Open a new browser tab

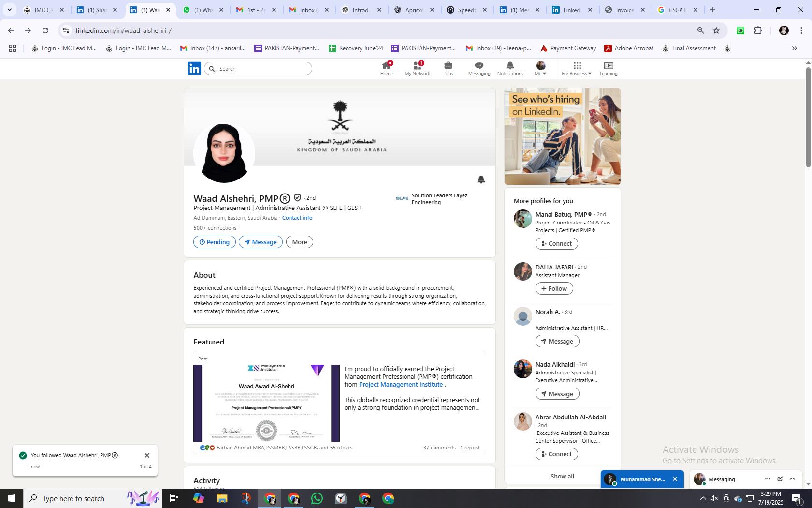(712, 10)
